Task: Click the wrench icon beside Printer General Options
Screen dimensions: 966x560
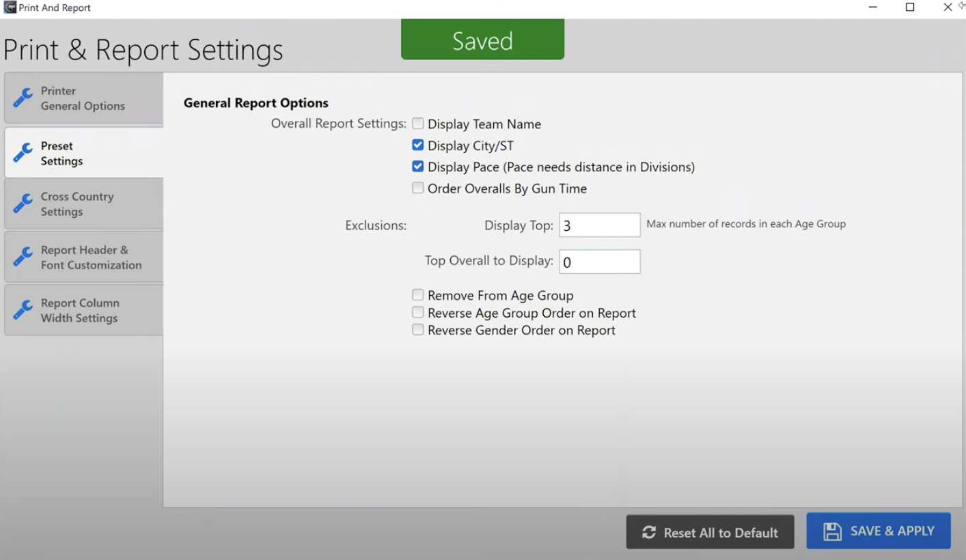Action: [x=23, y=98]
